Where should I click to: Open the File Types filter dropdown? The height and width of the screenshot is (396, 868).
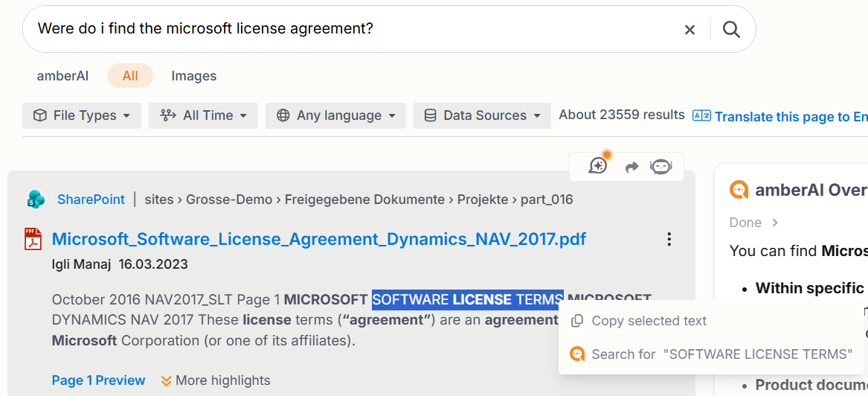pos(82,115)
